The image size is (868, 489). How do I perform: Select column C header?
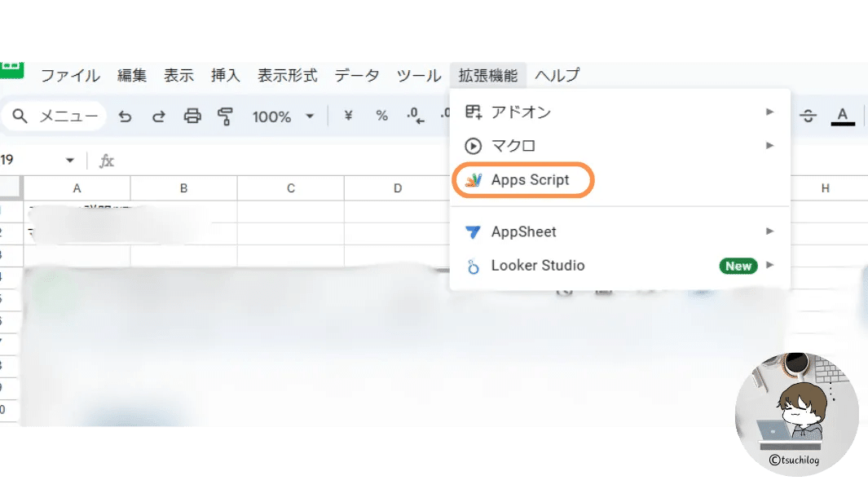click(291, 188)
